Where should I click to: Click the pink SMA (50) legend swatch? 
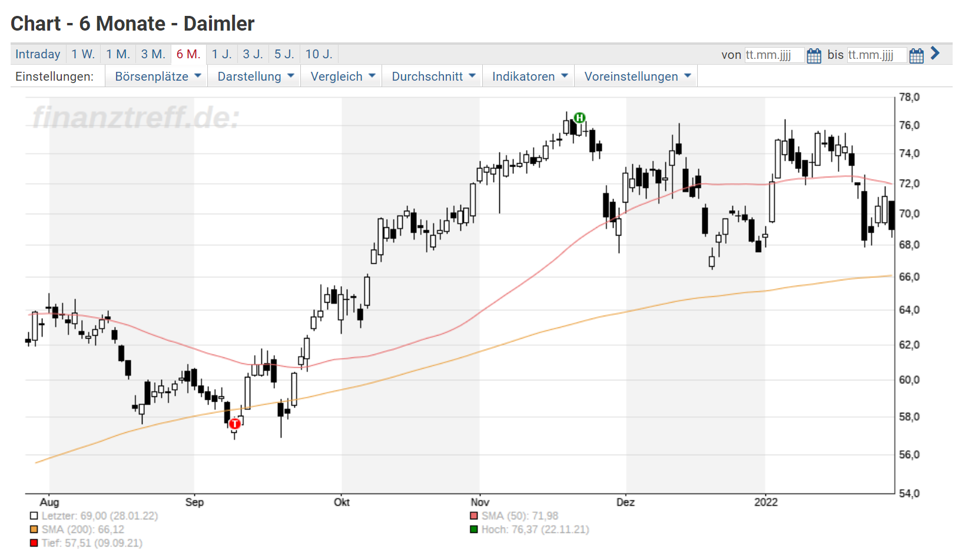[474, 516]
